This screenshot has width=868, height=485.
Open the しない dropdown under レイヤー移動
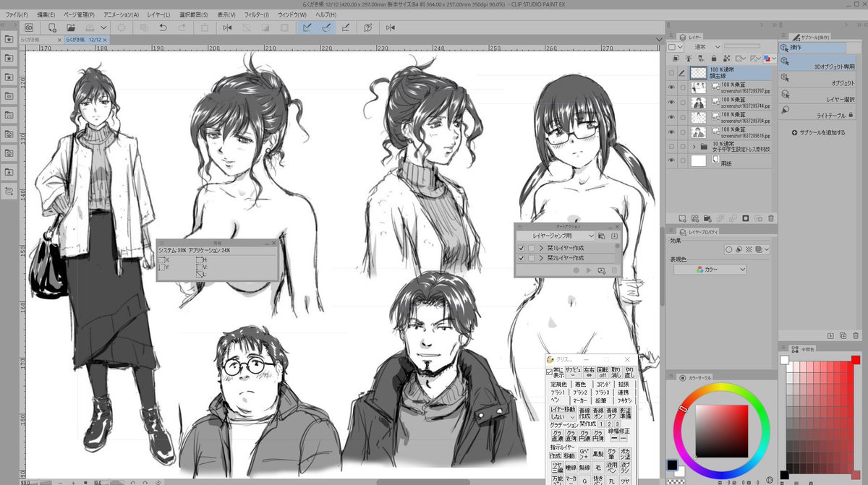pyautogui.click(x=563, y=417)
